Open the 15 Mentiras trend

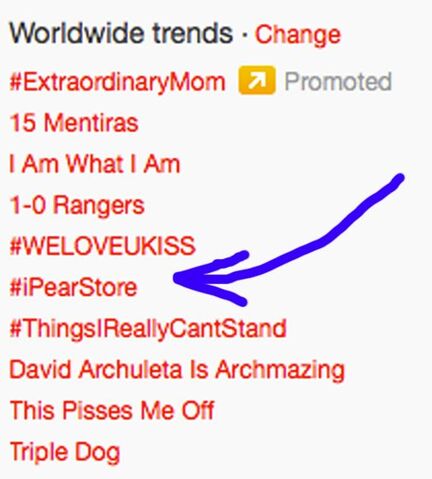(x=74, y=122)
